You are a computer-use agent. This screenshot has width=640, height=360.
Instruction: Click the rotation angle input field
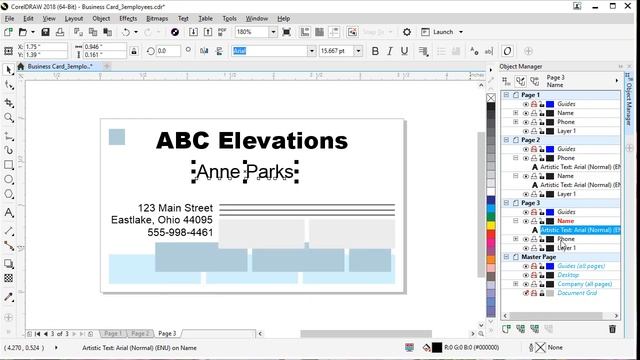[x=168, y=51]
